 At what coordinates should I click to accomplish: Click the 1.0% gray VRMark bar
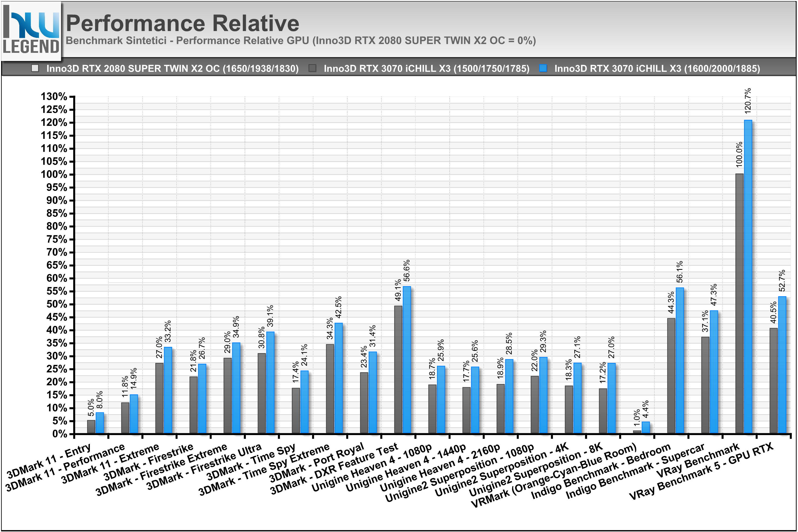click(638, 432)
